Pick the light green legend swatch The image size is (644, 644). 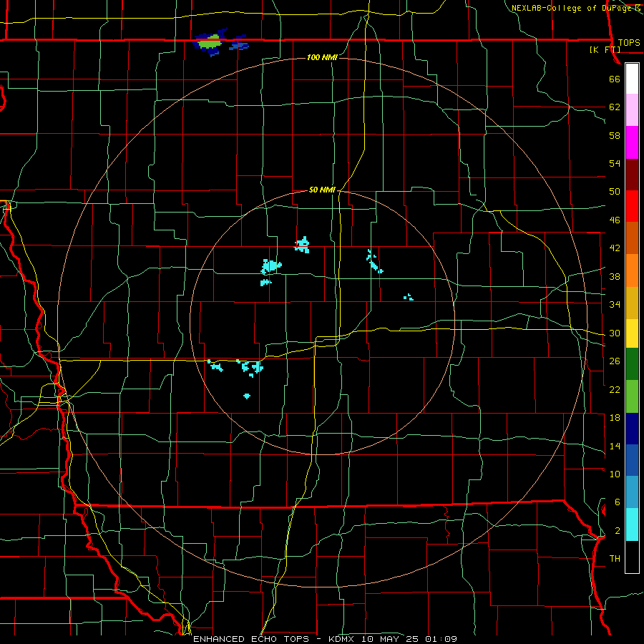(632, 396)
